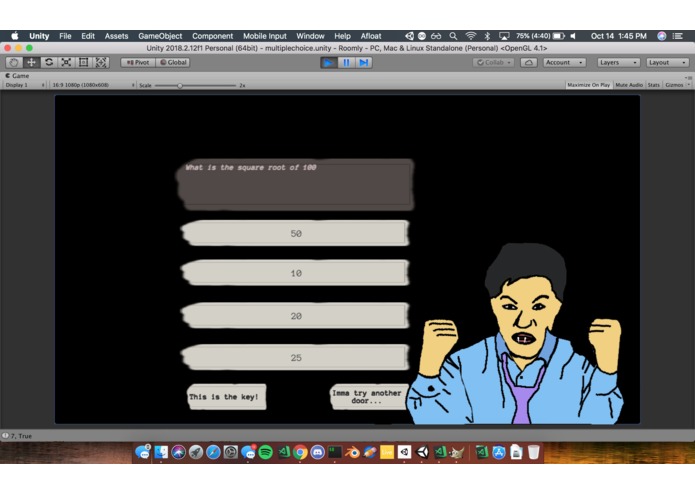Open Spotlight search in menu bar
The width and height of the screenshot is (695, 494).
coord(453,36)
